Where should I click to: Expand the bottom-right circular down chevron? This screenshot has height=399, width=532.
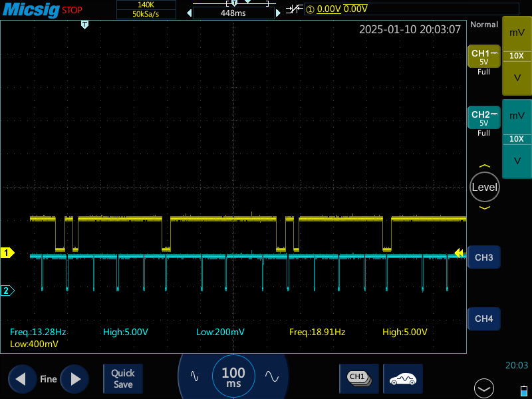pyautogui.click(x=484, y=388)
